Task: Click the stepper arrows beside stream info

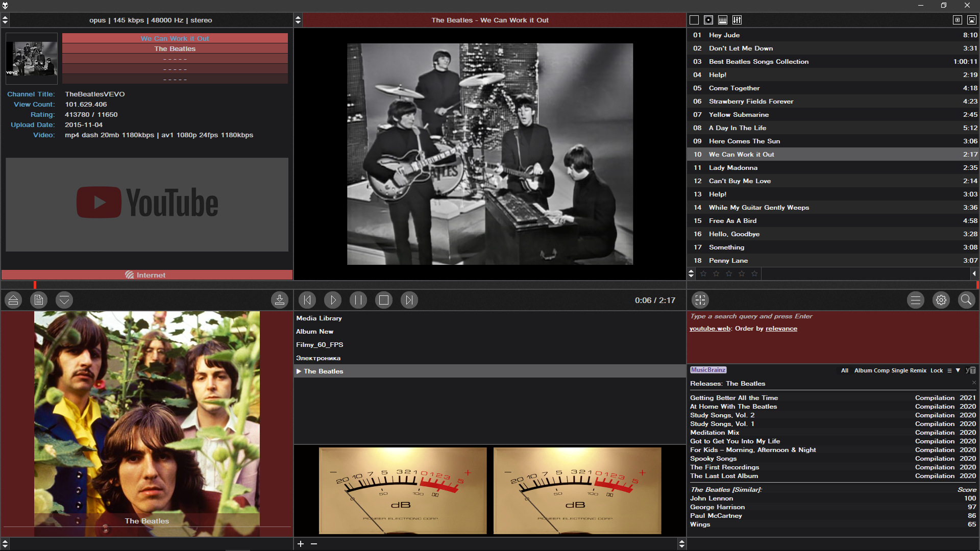Action: 5,20
